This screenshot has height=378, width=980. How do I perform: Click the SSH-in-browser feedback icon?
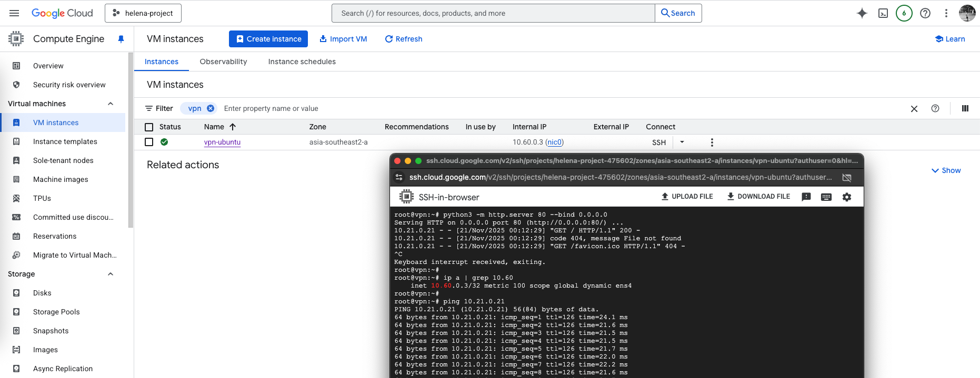point(806,197)
